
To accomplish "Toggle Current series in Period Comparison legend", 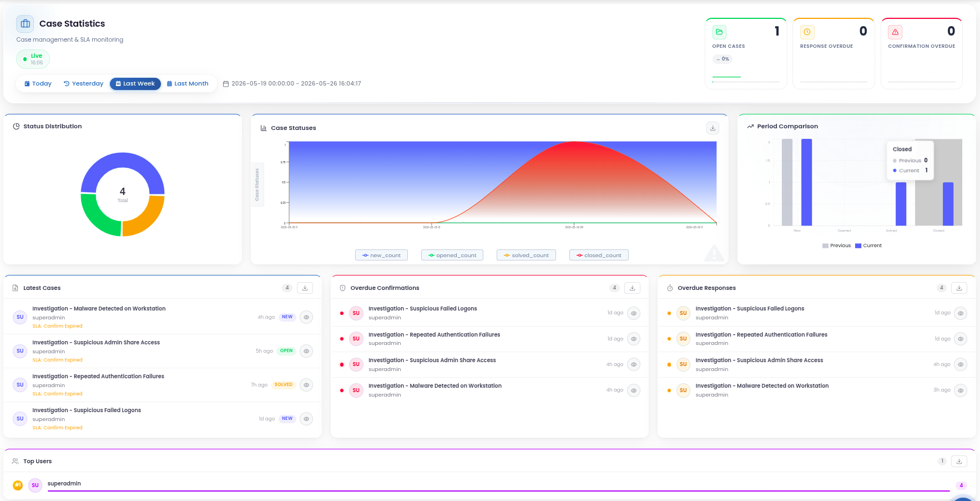I will (868, 246).
